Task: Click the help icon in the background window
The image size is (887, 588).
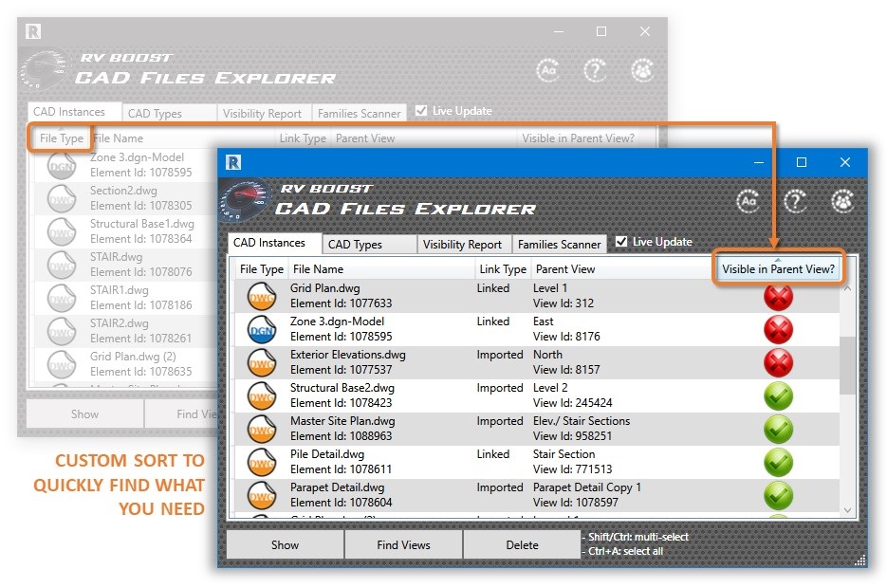Action: tap(595, 71)
